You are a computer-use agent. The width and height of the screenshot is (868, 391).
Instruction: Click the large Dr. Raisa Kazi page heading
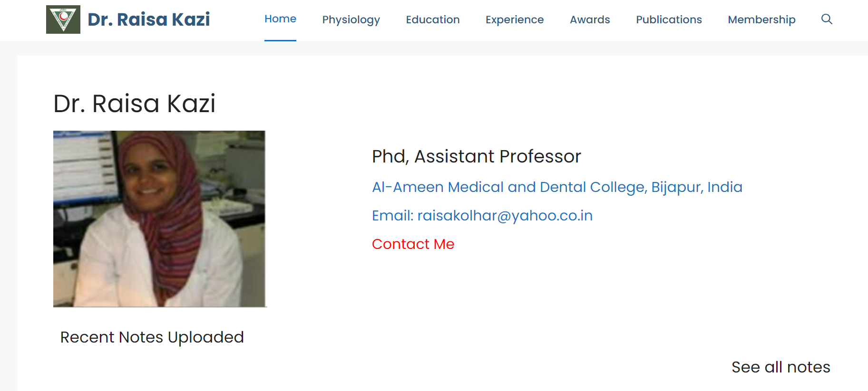134,104
